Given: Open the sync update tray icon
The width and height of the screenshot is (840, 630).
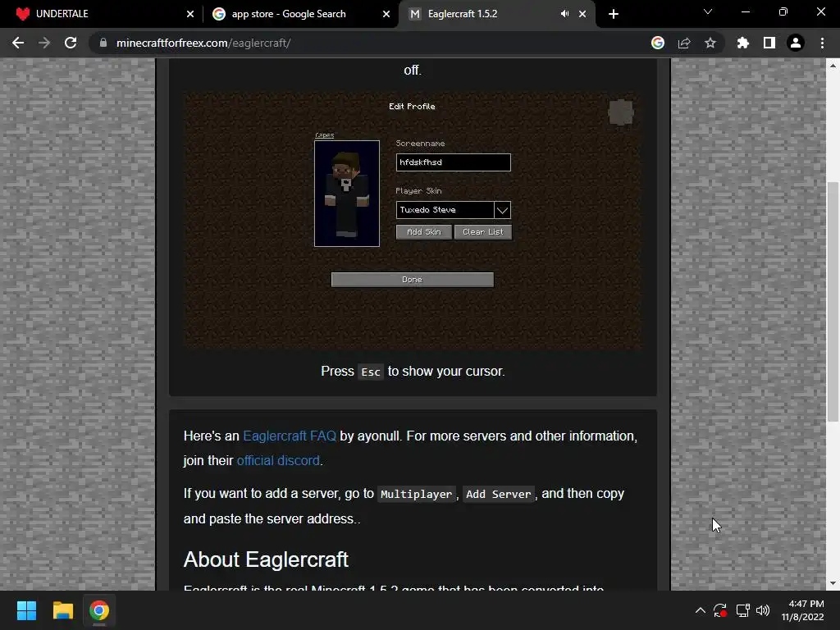Looking at the screenshot, I should pyautogui.click(x=720, y=610).
